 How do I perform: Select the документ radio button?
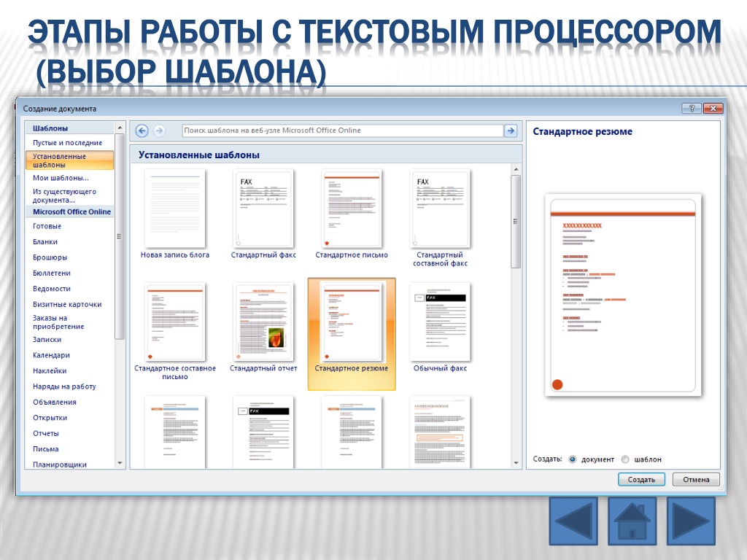573,459
